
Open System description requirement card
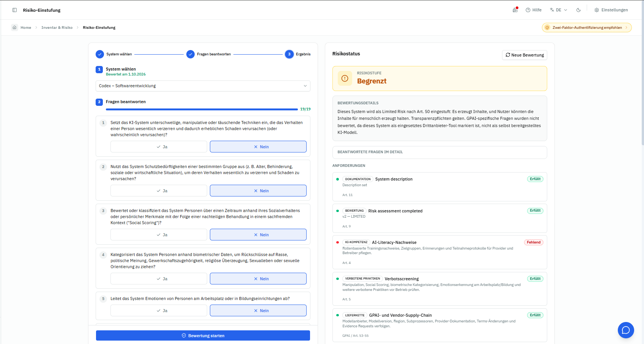(x=439, y=187)
